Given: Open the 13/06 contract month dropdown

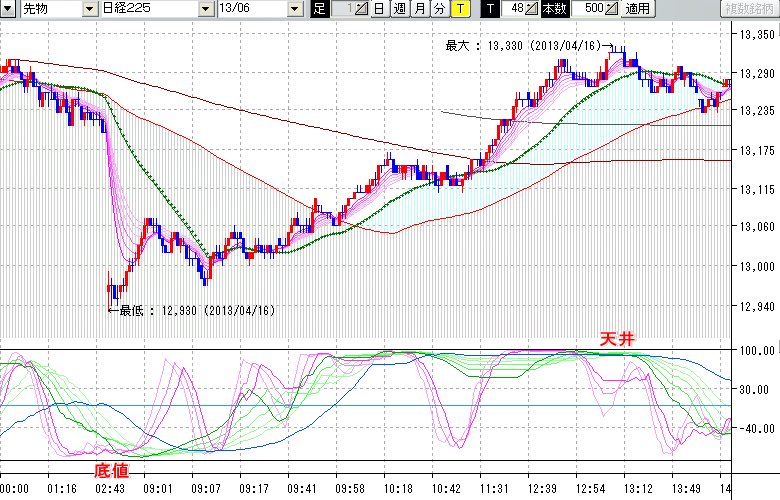Looking at the screenshot, I should point(294,9).
